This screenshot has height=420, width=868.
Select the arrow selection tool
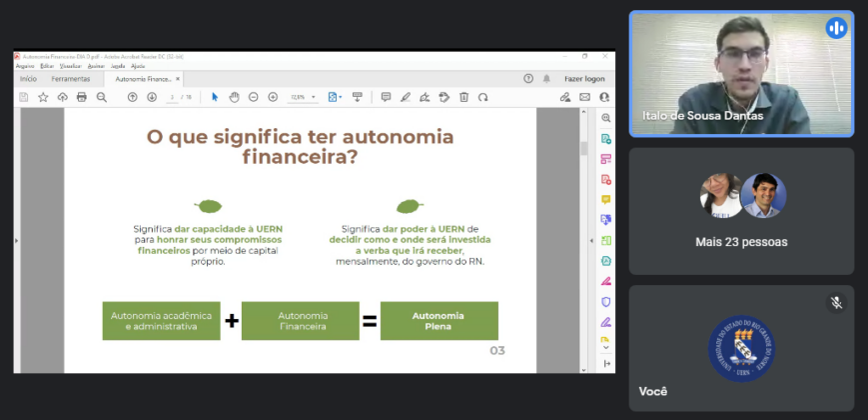coord(215,97)
